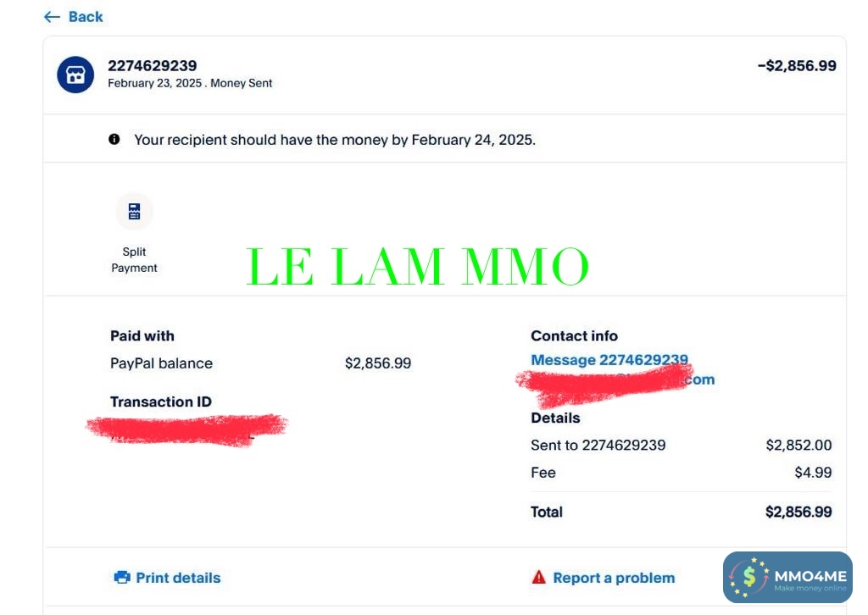Click the recipient name 2274629239 heading
Viewport: 868px width, 615px height.
pos(153,66)
